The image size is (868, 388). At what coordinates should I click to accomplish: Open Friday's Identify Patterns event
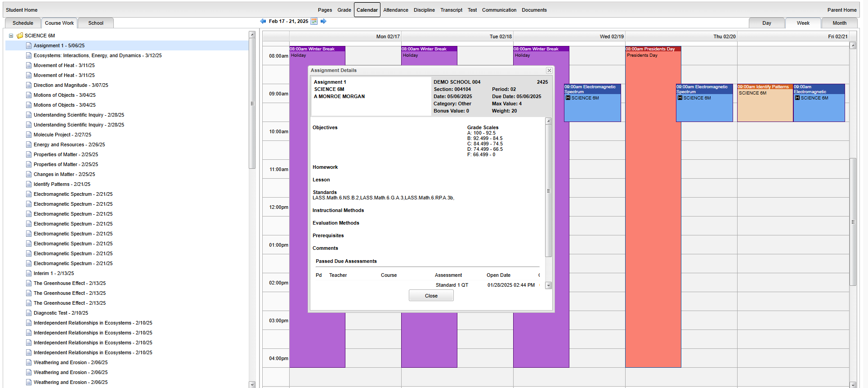[x=765, y=103]
